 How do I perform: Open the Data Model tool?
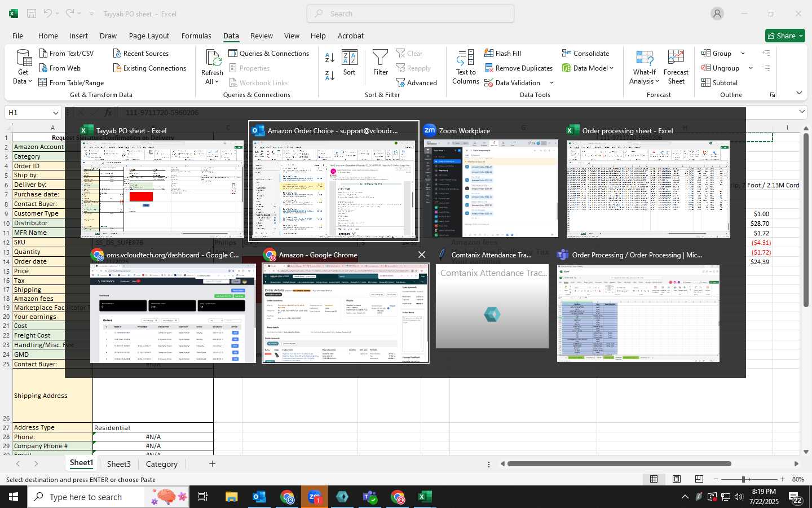[x=588, y=68]
